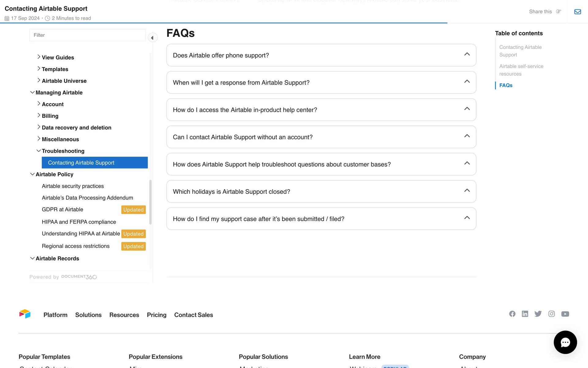Screen dimensions: 588x368
Task: Open the Platform footer menu item
Action: coord(55,315)
